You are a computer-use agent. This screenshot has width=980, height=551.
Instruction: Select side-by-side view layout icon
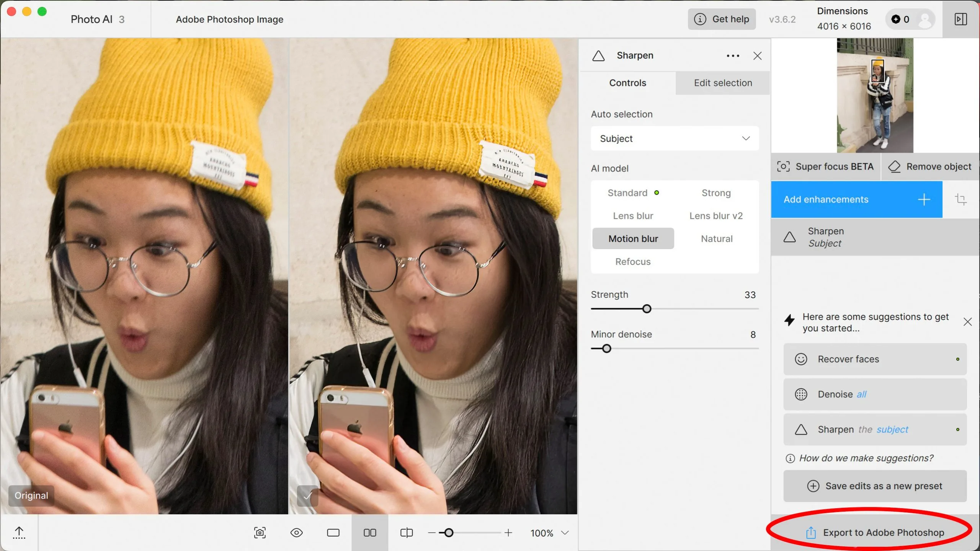(x=370, y=533)
